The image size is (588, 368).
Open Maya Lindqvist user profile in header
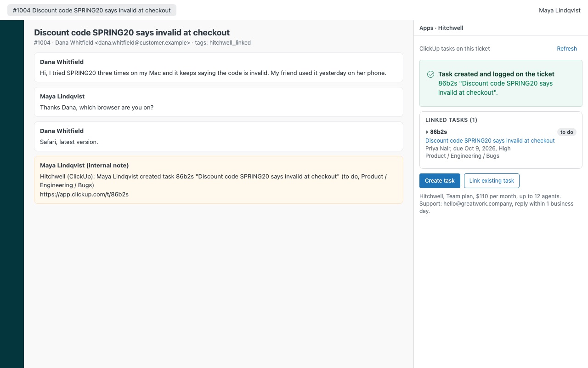(x=560, y=10)
